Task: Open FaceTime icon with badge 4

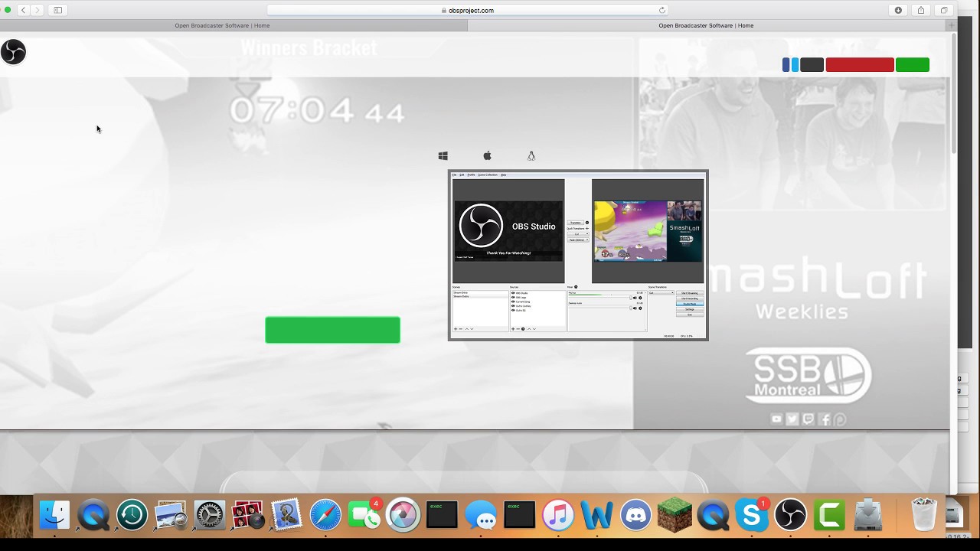Action: click(364, 515)
